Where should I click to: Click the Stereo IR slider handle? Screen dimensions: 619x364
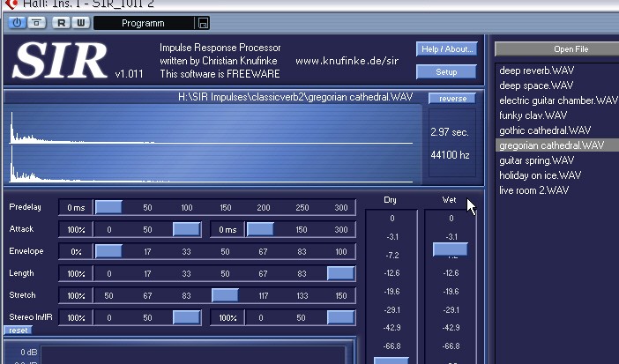(x=340, y=317)
